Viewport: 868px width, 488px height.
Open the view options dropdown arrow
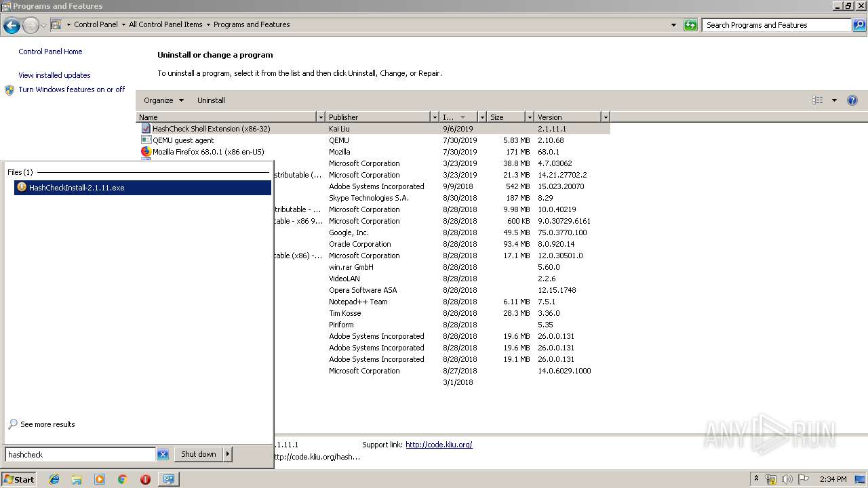click(834, 100)
